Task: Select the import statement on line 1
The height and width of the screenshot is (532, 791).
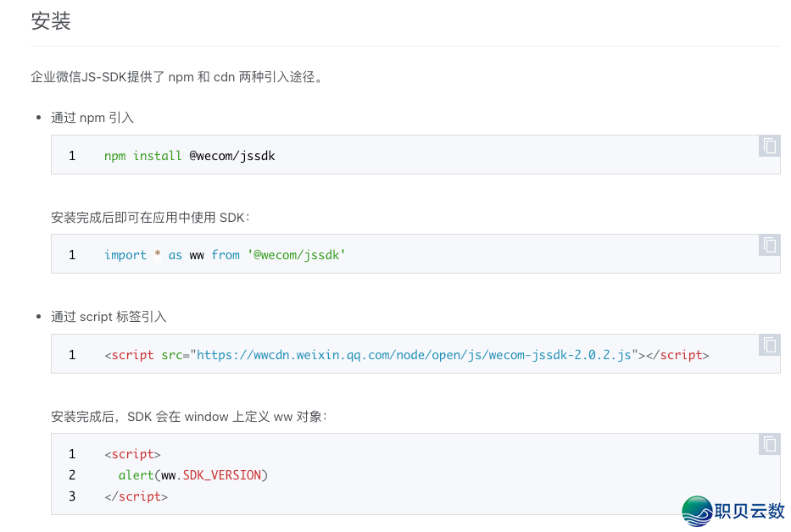Action: (225, 254)
